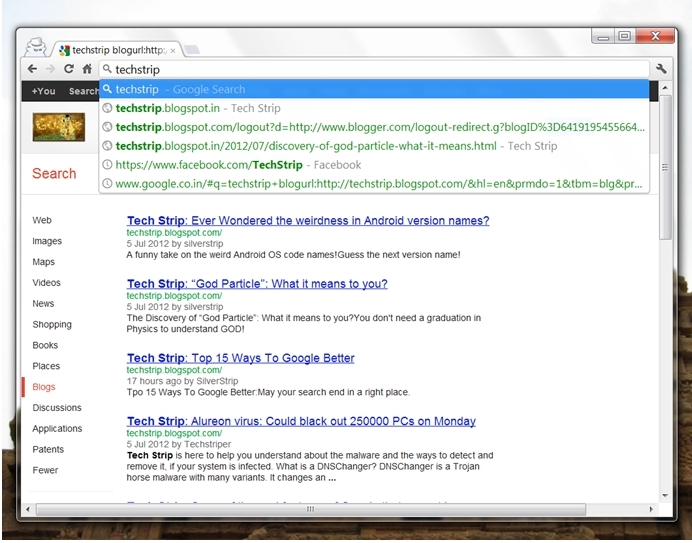Switch to Books results
This screenshot has width=692, height=543.
45,345
